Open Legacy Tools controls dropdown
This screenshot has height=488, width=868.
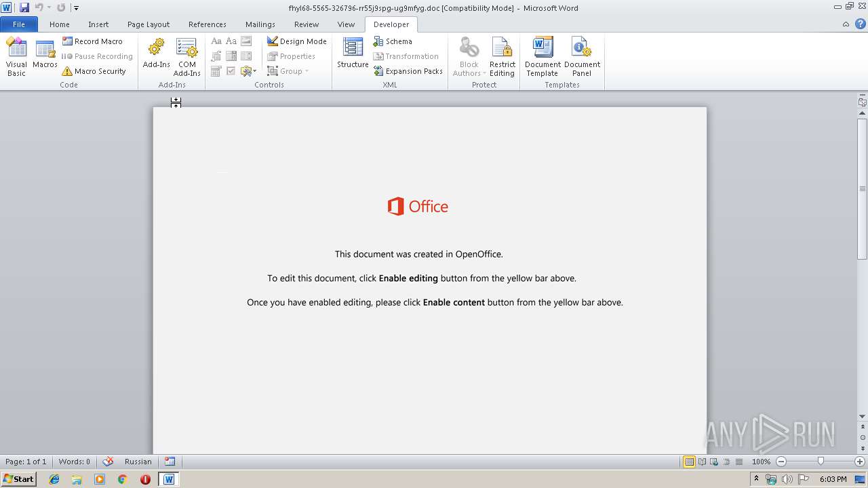pyautogui.click(x=248, y=71)
